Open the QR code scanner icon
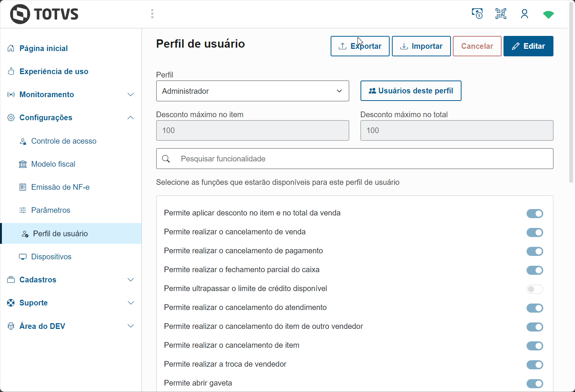575x392 pixels. coord(501,14)
